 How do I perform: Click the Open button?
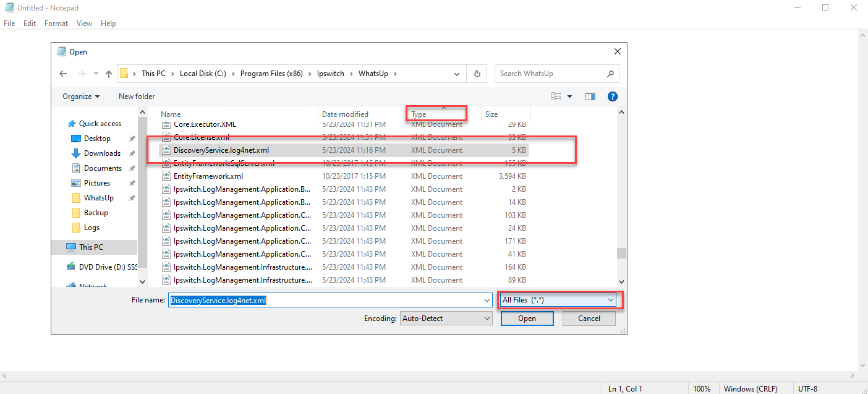point(526,318)
